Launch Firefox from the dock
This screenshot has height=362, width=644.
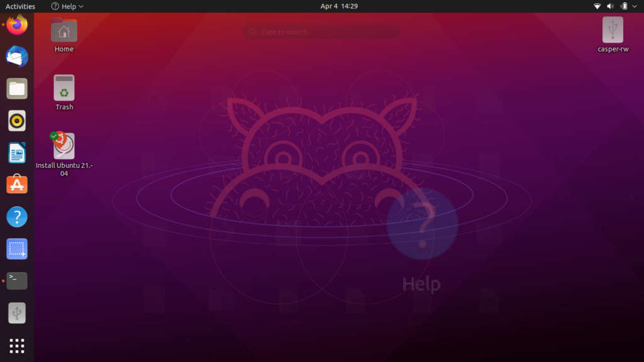tap(17, 25)
